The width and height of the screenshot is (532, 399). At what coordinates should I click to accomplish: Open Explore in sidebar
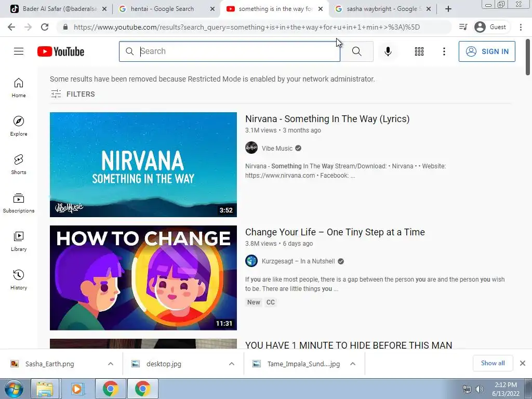point(19,126)
